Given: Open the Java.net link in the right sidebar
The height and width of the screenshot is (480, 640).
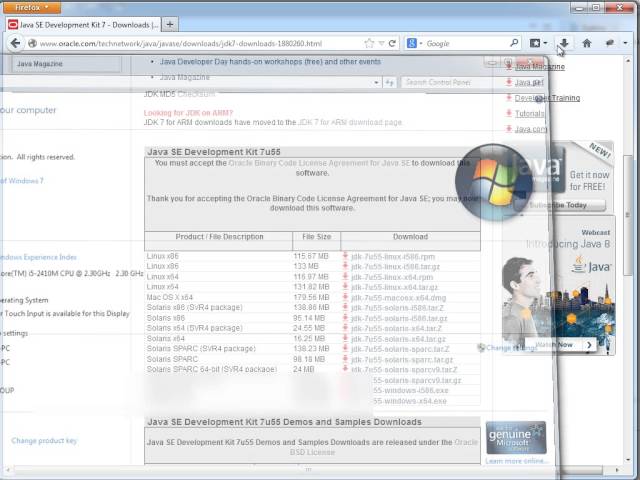Looking at the screenshot, I should point(529,82).
